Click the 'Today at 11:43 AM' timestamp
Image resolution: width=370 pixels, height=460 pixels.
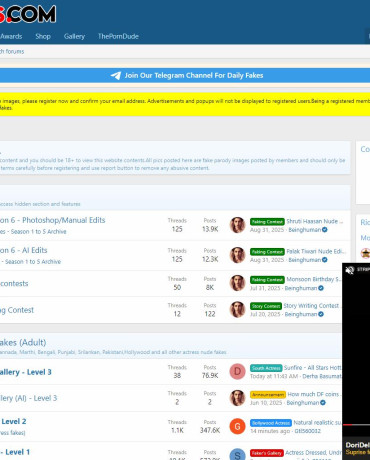pyautogui.click(x=274, y=376)
